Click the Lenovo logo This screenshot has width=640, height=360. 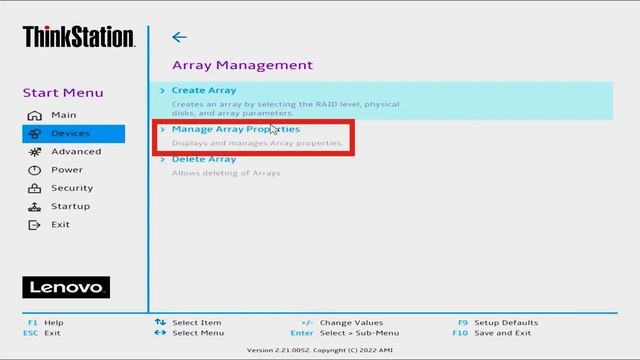66,287
